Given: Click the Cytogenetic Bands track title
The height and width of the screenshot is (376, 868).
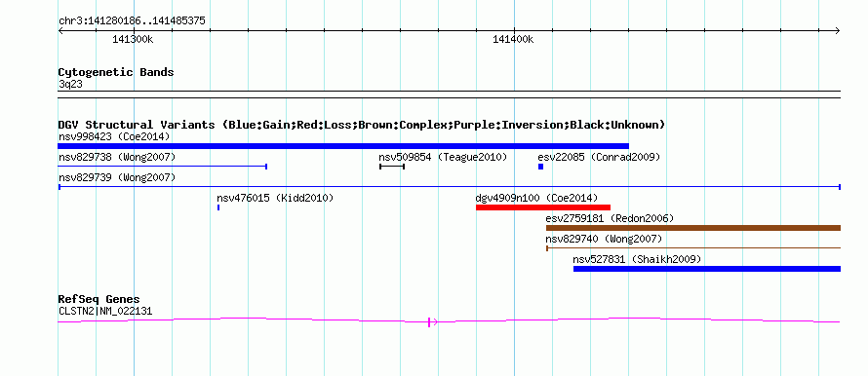Looking at the screenshot, I should (x=116, y=72).
